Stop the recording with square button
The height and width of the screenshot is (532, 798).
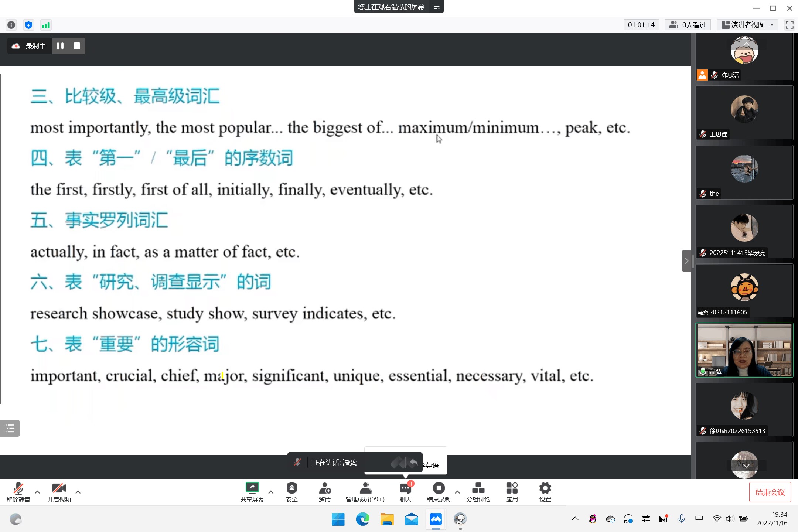(77, 46)
